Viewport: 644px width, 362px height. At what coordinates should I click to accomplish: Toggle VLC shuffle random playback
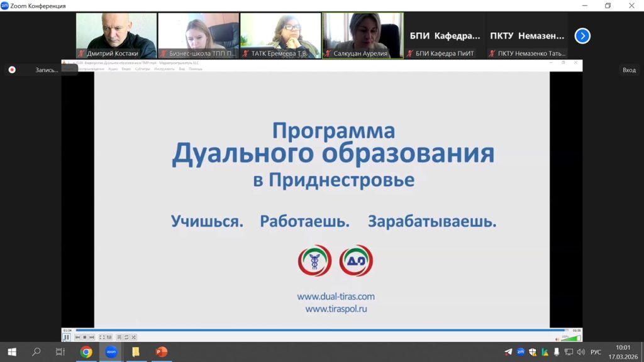pos(133,337)
